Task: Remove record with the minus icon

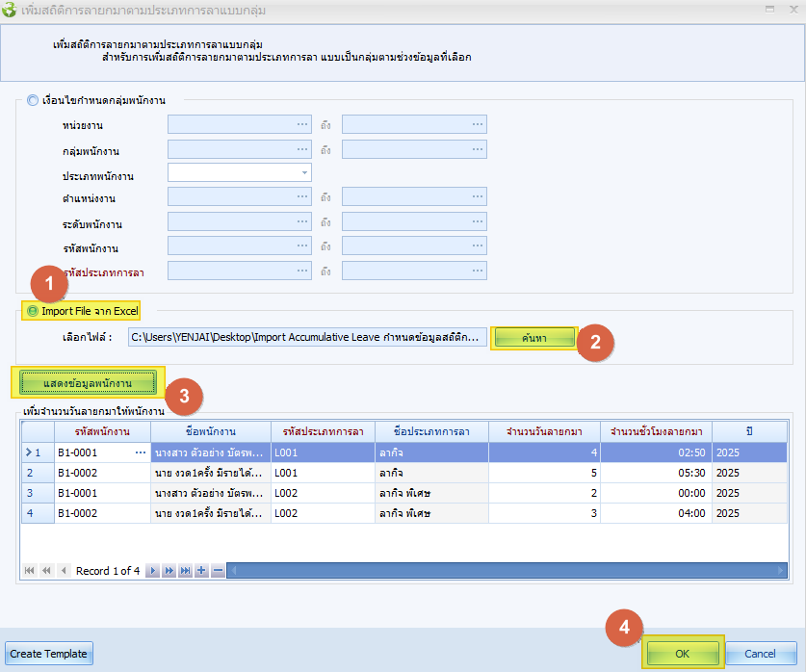Action: point(218,571)
